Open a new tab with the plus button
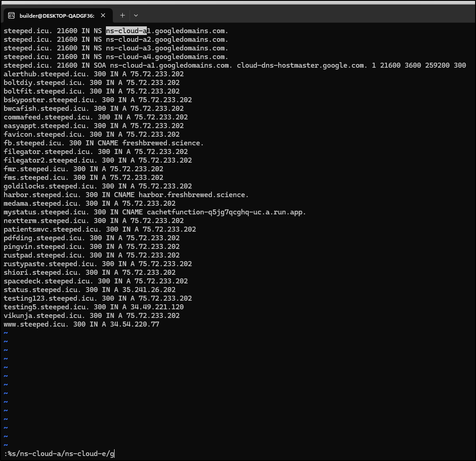This screenshot has width=476, height=461. tap(122, 15)
